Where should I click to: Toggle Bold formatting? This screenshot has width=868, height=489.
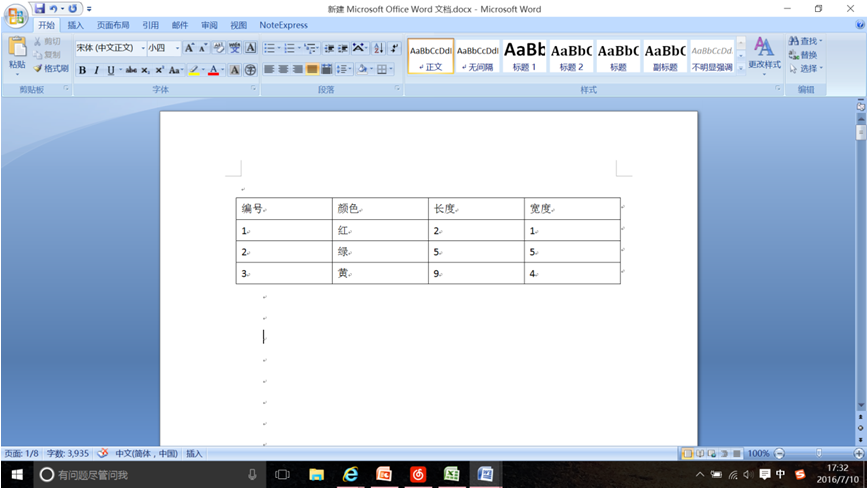click(x=82, y=70)
